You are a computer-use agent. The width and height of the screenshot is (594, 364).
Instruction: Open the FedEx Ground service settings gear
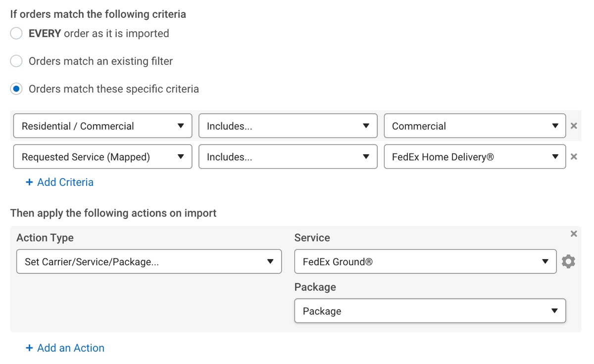tap(568, 261)
